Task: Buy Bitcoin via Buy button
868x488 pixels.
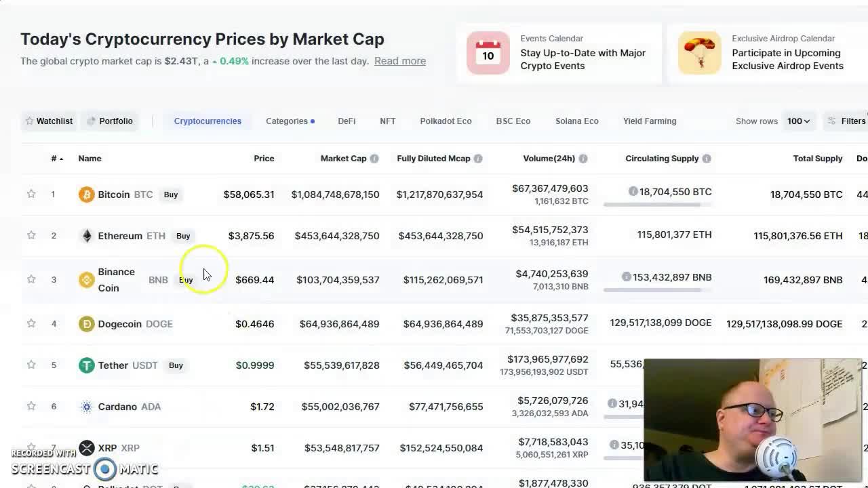Action: coord(171,195)
